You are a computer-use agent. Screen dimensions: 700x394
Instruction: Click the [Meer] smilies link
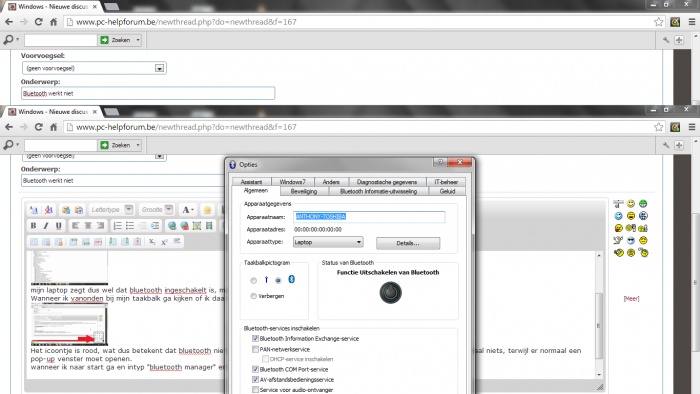point(631,299)
